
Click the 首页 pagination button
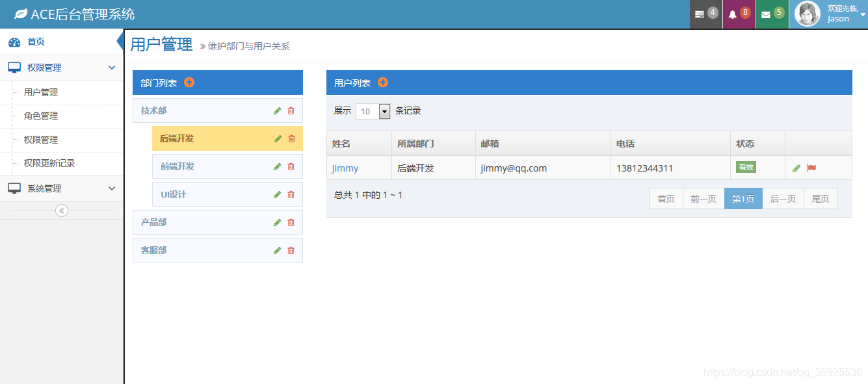coord(666,199)
